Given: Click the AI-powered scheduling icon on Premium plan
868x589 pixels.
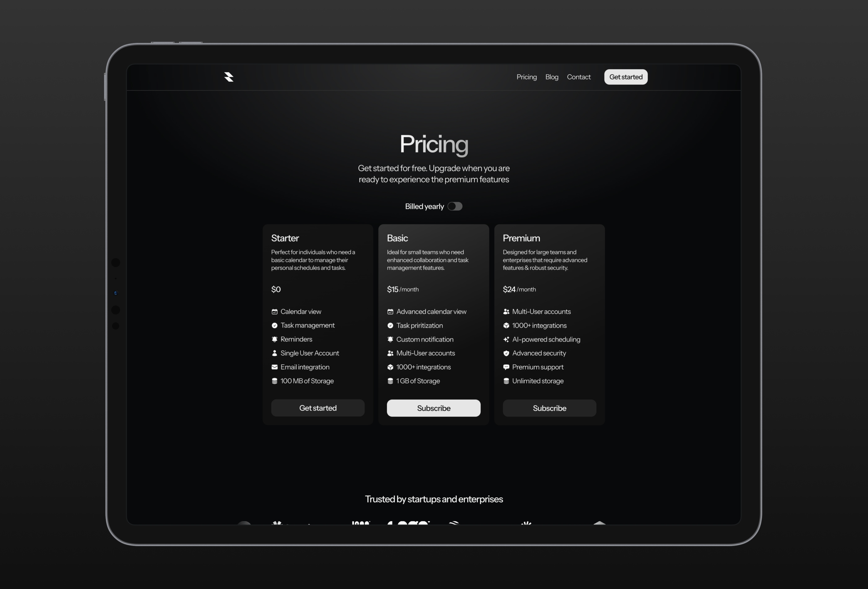Looking at the screenshot, I should [x=506, y=339].
